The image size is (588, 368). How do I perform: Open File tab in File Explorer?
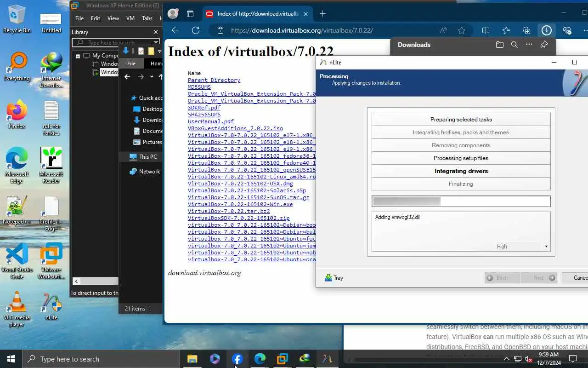point(131,63)
